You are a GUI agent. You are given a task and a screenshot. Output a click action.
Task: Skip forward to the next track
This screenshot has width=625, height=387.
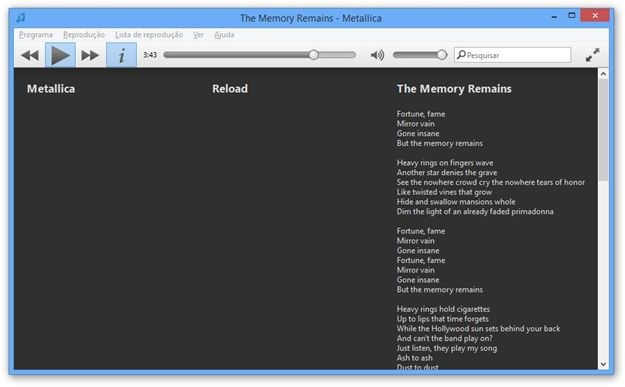pos(90,55)
